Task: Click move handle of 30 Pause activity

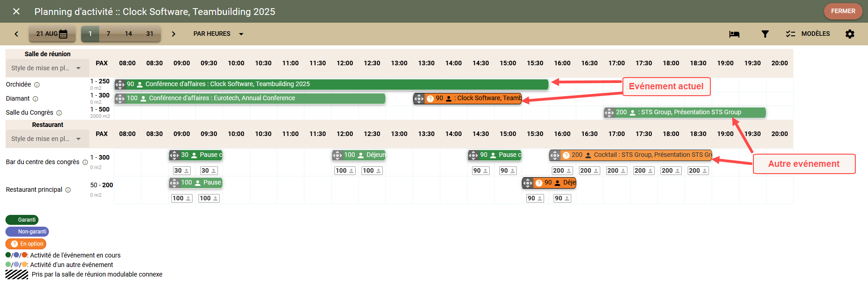Action: pyautogui.click(x=174, y=155)
